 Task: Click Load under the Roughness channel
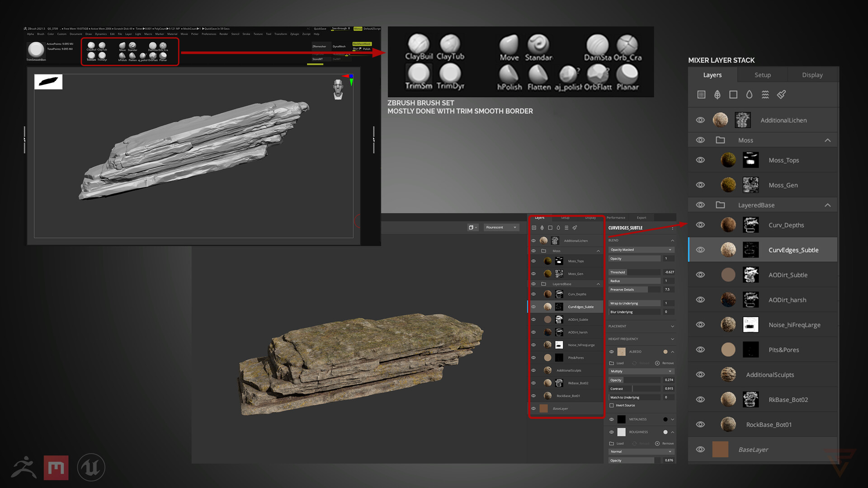[617, 443]
